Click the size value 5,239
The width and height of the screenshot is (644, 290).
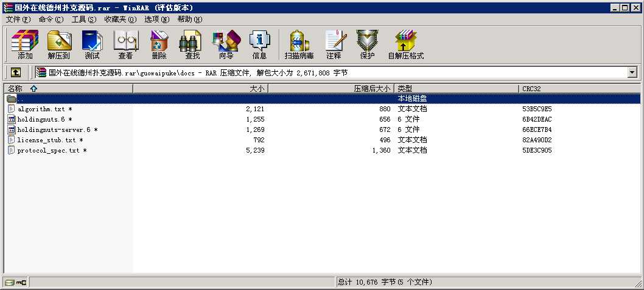(255, 150)
